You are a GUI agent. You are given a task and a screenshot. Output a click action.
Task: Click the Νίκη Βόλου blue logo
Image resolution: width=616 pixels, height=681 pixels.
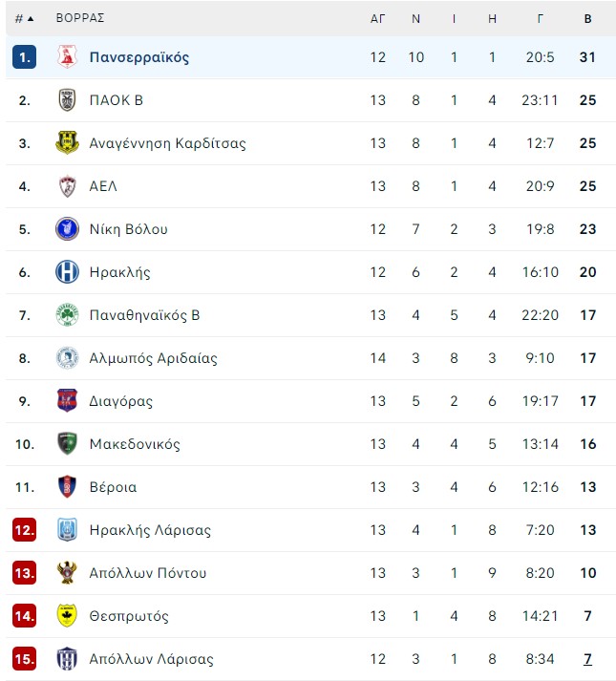[68, 229]
